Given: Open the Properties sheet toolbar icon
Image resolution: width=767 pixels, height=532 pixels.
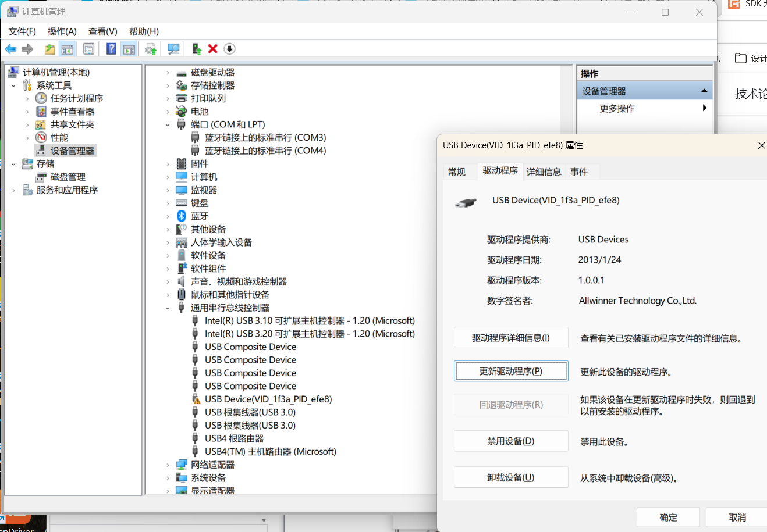Looking at the screenshot, I should (x=88, y=49).
